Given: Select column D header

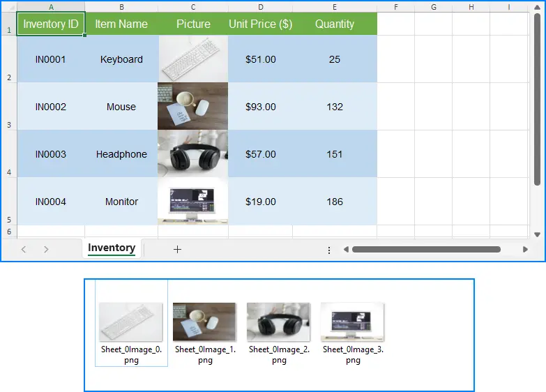Looking at the screenshot, I should coord(261,7).
